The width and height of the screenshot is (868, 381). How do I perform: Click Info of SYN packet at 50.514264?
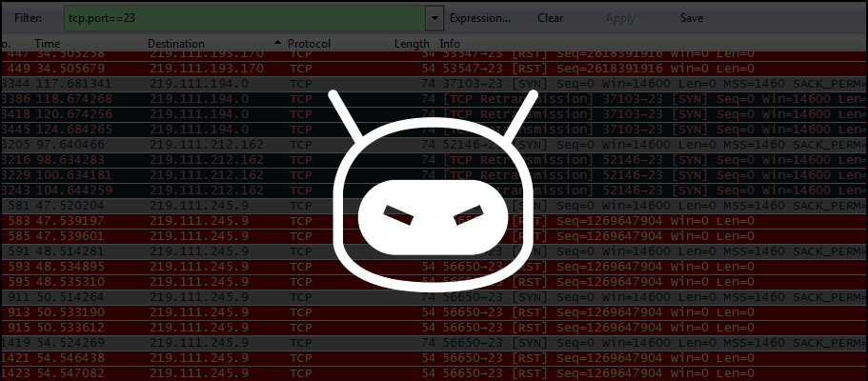(654, 297)
